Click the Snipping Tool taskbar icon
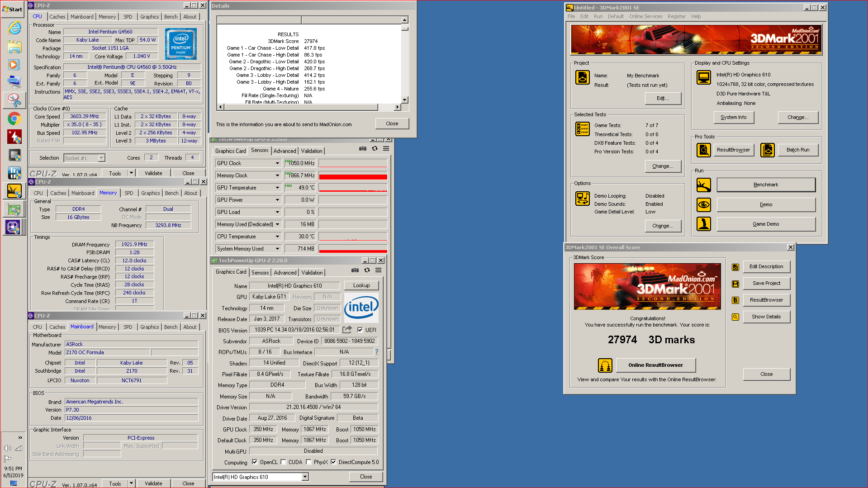Screen dimensions: 868x488 [x=14, y=100]
